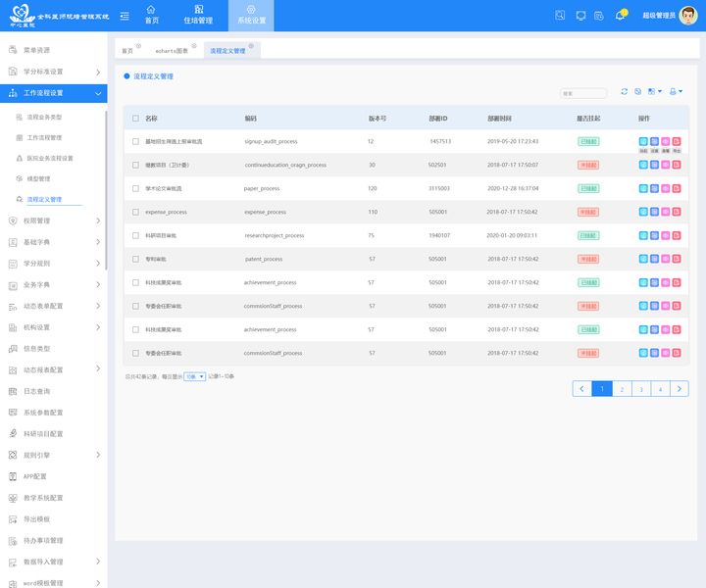Switch to the 首页 page tab
The image size is (706, 588).
pos(127,51)
